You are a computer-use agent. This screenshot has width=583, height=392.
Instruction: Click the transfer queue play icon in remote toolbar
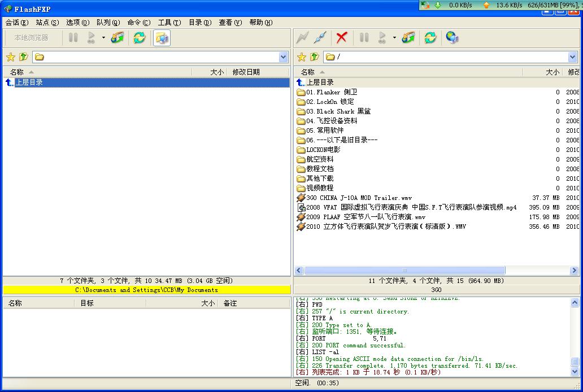tap(382, 38)
